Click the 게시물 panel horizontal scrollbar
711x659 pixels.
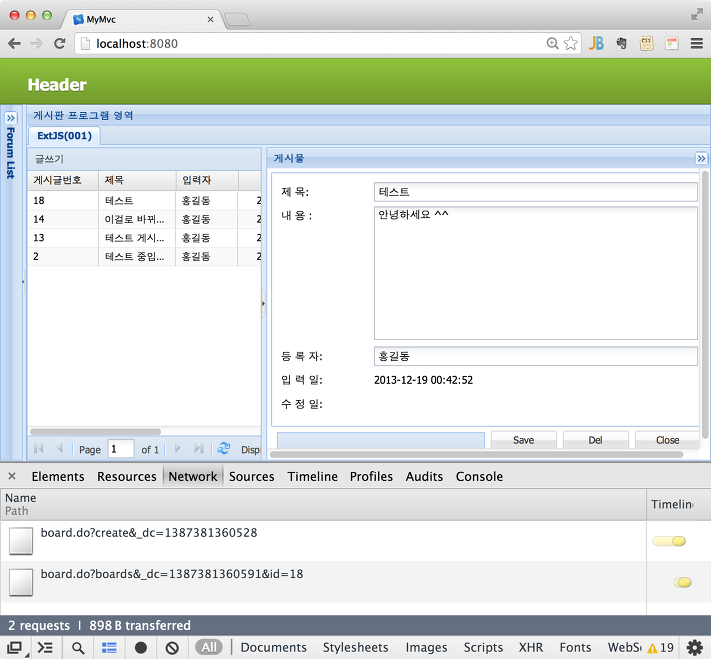tap(476, 454)
